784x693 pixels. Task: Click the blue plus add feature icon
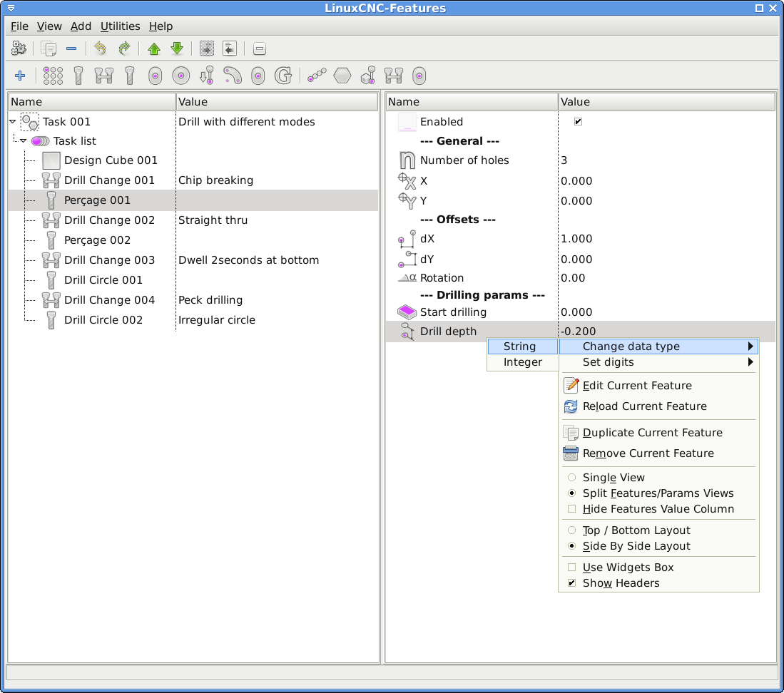[20, 76]
